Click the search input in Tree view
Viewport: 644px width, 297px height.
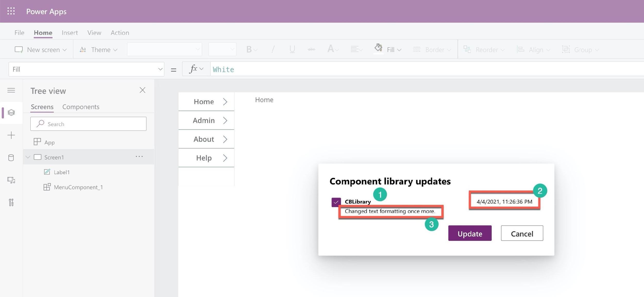88,124
